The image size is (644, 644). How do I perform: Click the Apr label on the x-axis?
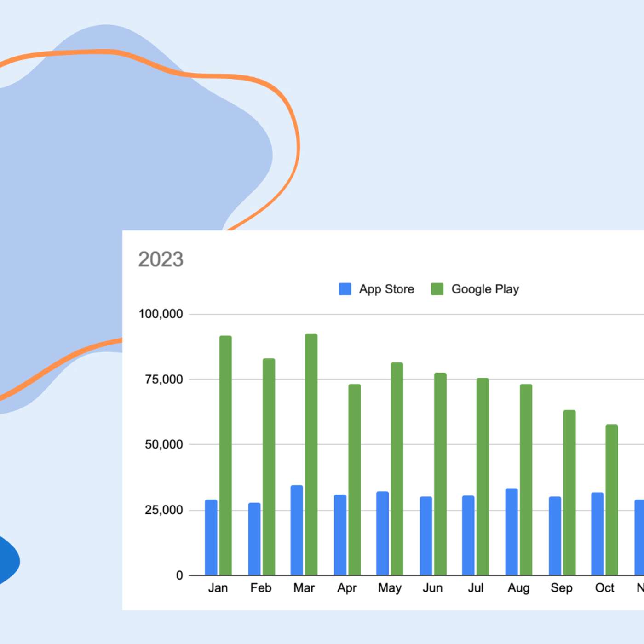point(347,588)
